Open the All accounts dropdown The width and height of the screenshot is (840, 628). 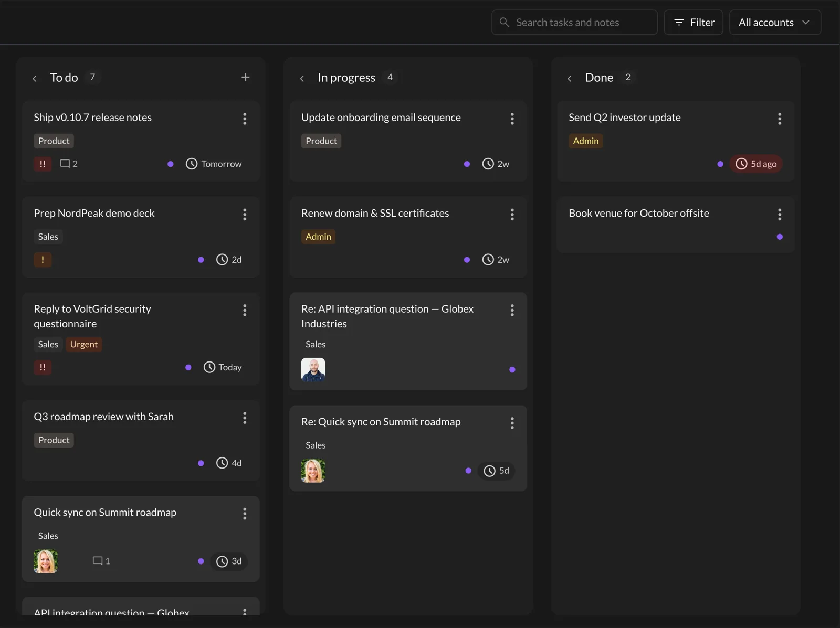pyautogui.click(x=775, y=23)
